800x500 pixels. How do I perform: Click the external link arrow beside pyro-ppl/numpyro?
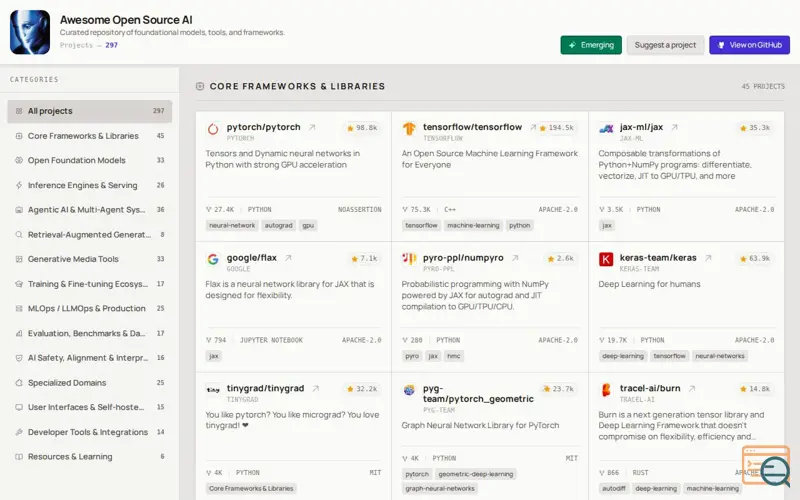(x=515, y=258)
